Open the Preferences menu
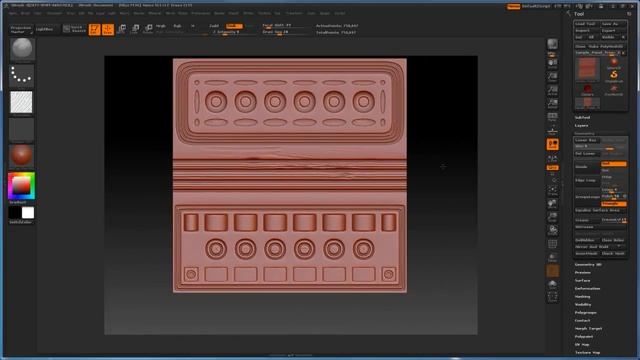This screenshot has width=640, height=360. click(x=200, y=13)
